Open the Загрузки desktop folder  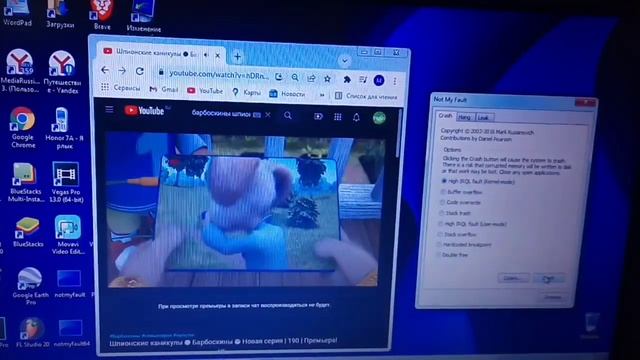coord(60,14)
